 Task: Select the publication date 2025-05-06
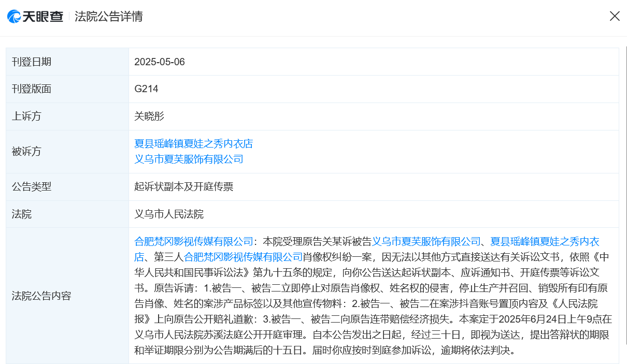(x=160, y=62)
